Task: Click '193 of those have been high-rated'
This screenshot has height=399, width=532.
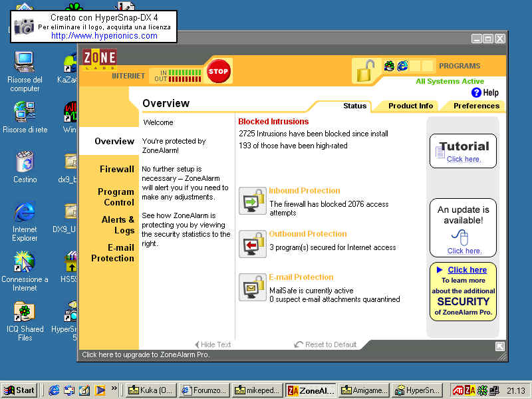Action: point(293,146)
